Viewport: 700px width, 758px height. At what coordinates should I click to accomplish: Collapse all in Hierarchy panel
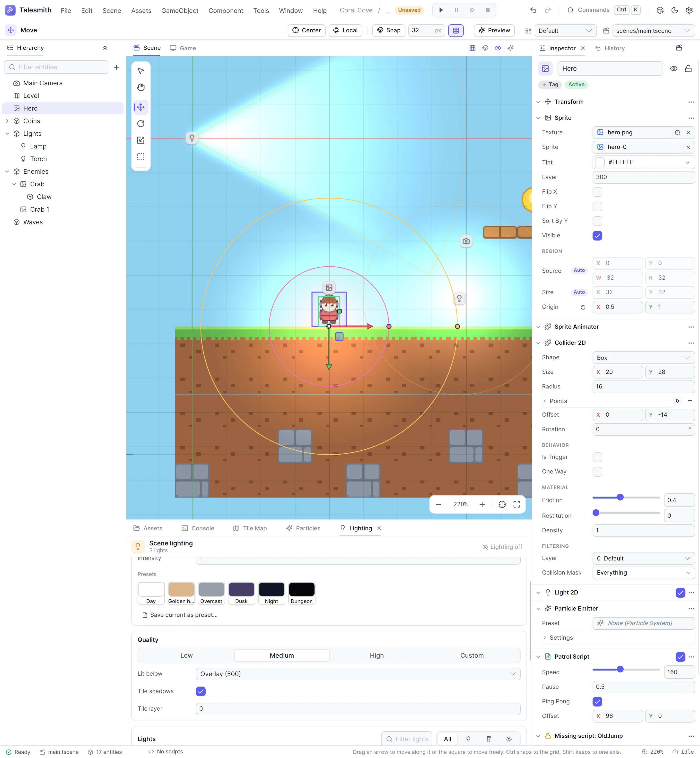coord(105,48)
